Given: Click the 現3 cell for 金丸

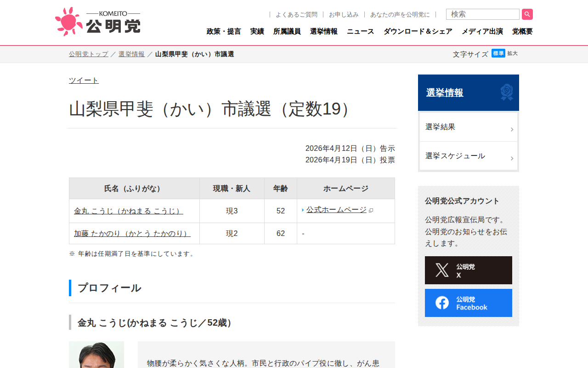Looking at the screenshot, I should tap(232, 211).
